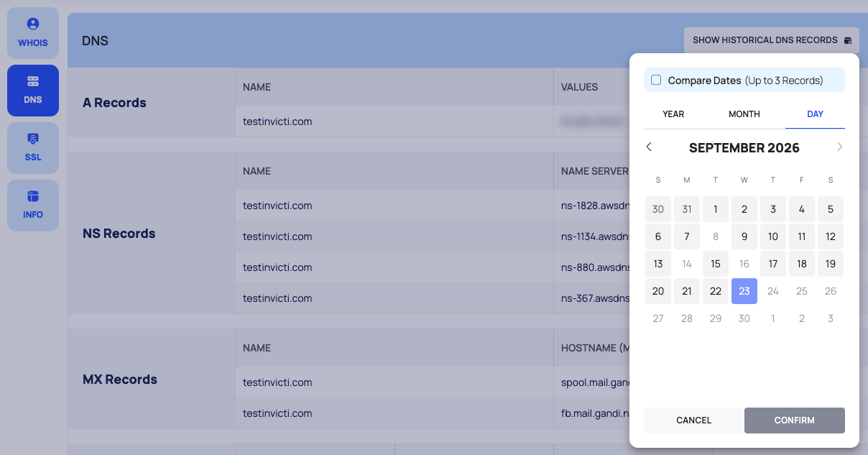This screenshot has width=868, height=455.
Task: Enable the Compare Dates checkbox
Action: (656, 80)
